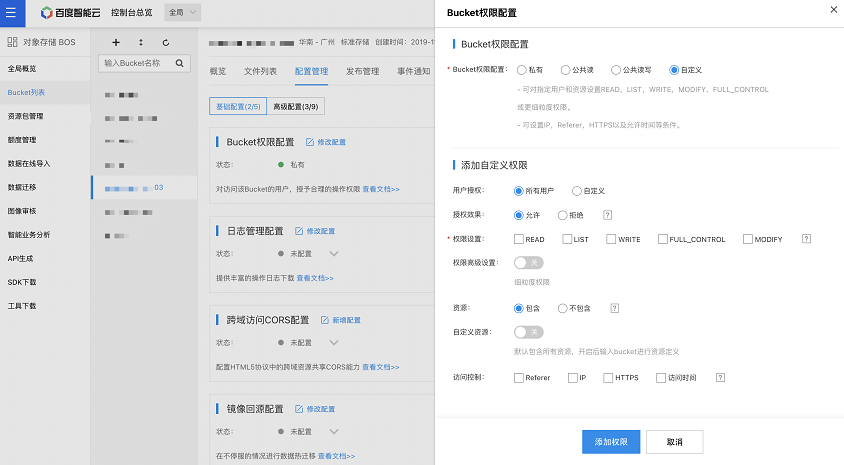The height and width of the screenshot is (465, 844).
Task: Click the 对象存储 BOS grid icon
Action: pyautogui.click(x=12, y=42)
